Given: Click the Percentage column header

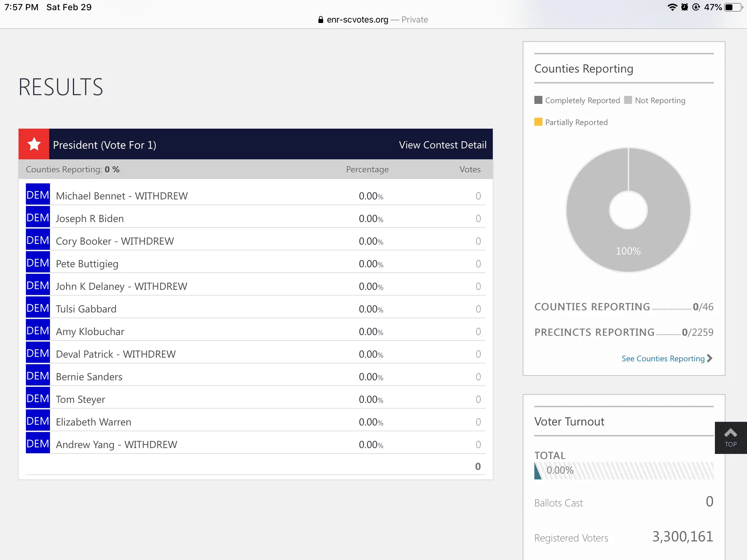Looking at the screenshot, I should click(x=367, y=170).
